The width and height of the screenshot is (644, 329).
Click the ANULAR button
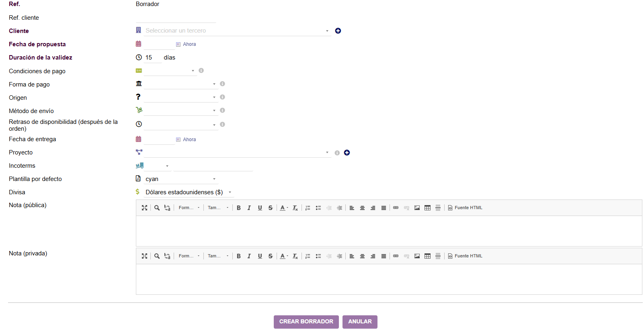(x=360, y=322)
